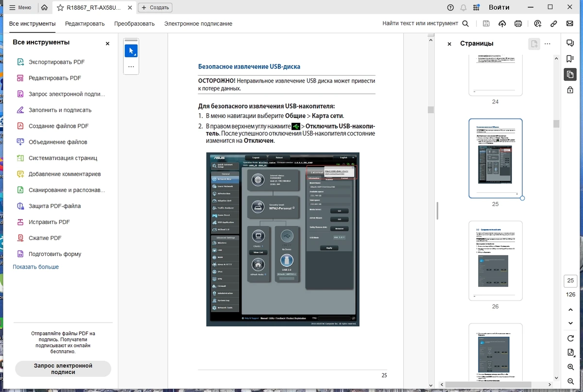
Task: Open Создание файлов PDF tool
Action: point(58,126)
